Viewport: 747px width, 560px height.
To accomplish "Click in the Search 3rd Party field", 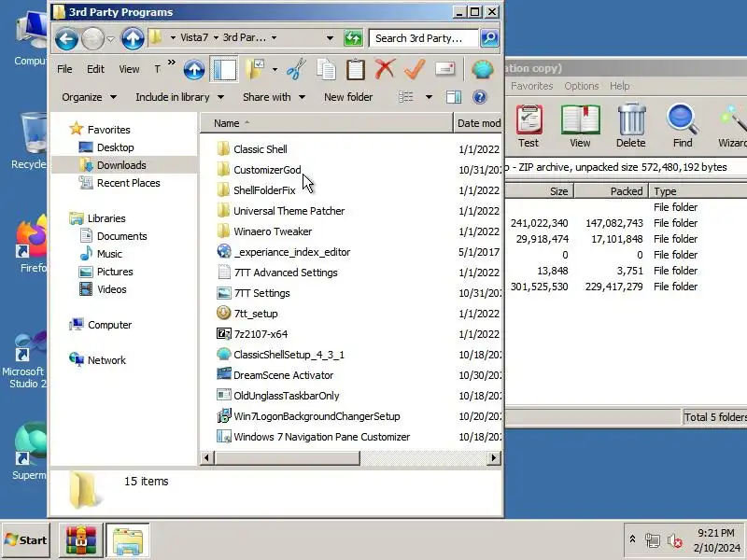I will 423,38.
